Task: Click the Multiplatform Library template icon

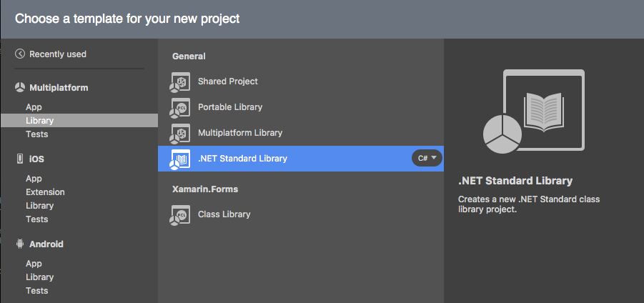Action: pyautogui.click(x=179, y=133)
